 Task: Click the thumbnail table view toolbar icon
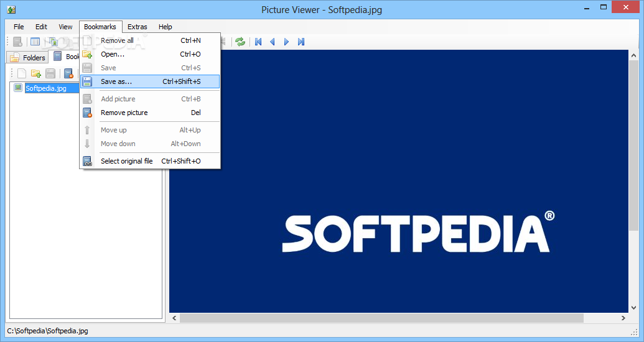click(35, 42)
